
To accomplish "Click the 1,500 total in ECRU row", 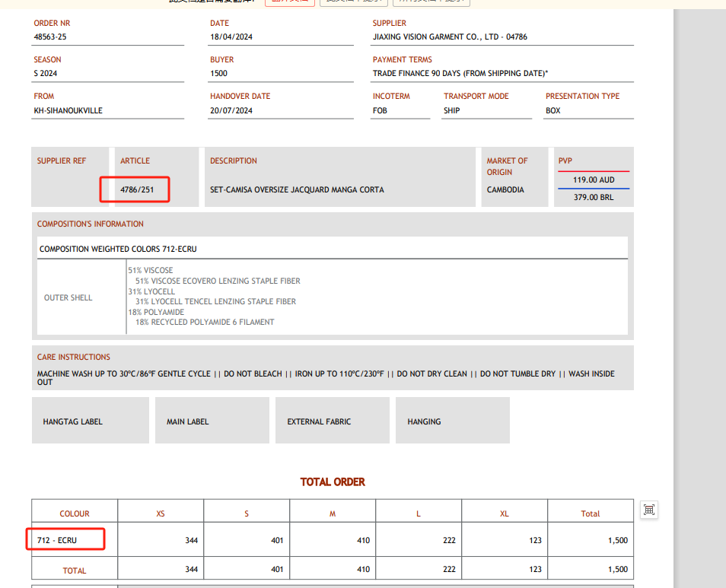I will pos(617,541).
